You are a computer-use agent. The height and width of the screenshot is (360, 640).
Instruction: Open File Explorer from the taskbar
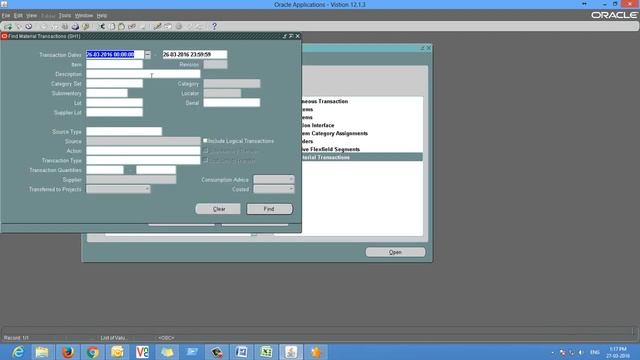click(x=42, y=352)
